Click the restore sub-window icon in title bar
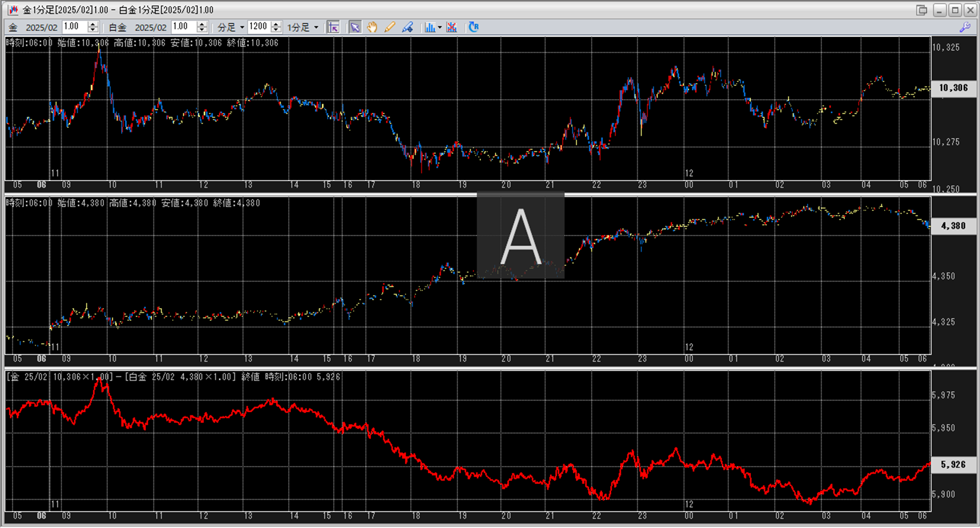The image size is (980, 528). pos(921,10)
